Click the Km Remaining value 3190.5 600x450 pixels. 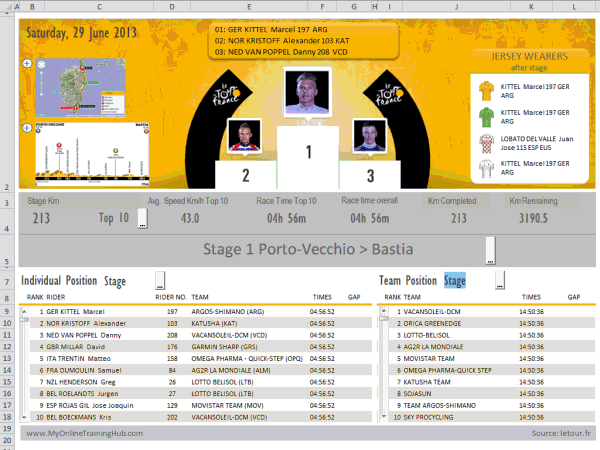tap(533, 218)
